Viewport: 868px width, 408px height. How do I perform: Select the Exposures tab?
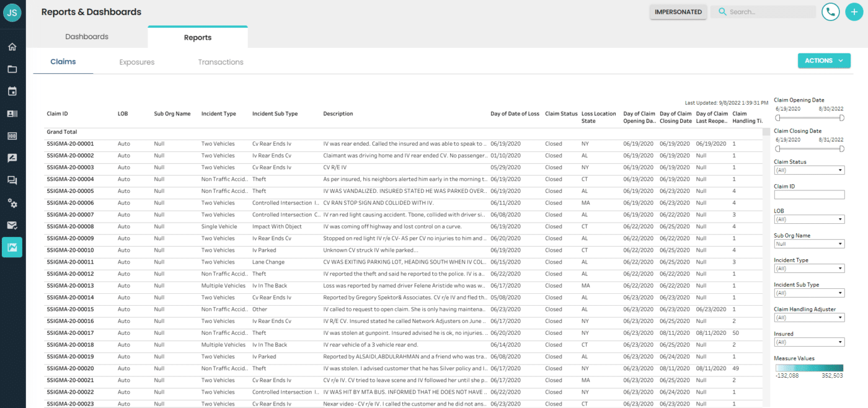136,62
